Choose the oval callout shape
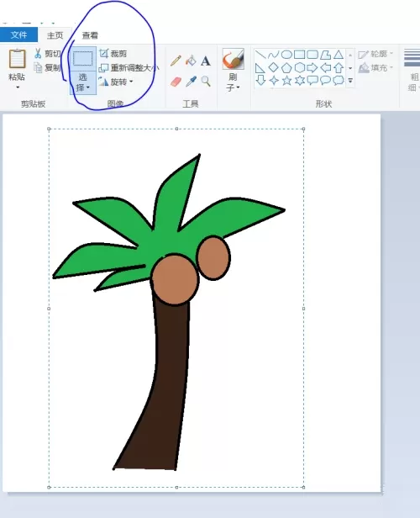Screen dimensions: 420x518 (325, 80)
